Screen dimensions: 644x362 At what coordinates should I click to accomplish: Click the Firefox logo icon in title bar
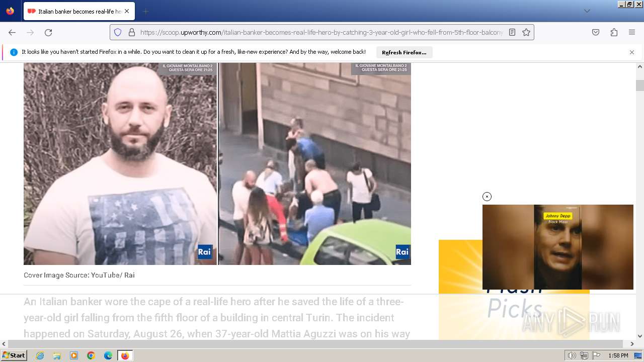(10, 11)
